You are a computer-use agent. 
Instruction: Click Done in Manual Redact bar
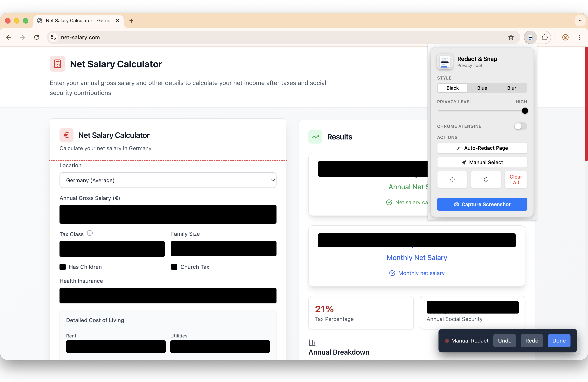tap(559, 341)
